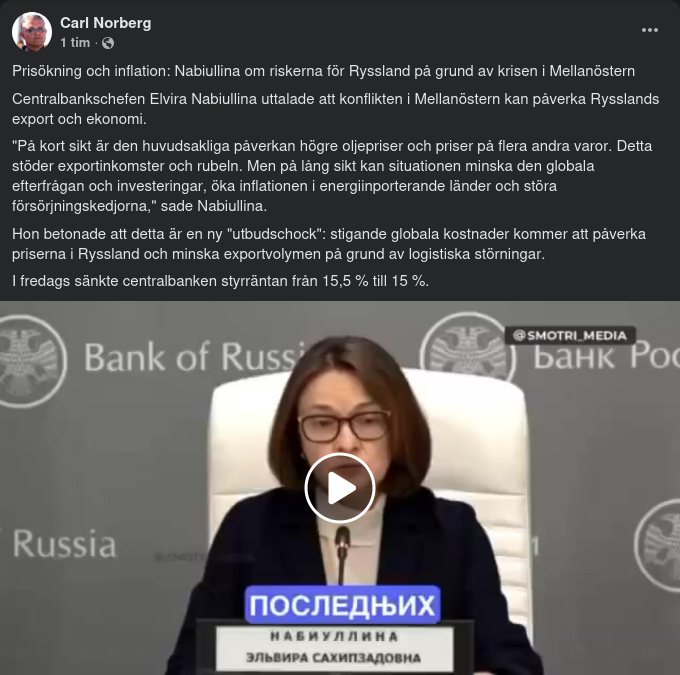Click the "Bank of Russia" backdrop text
680x675 pixels.
click(194, 357)
